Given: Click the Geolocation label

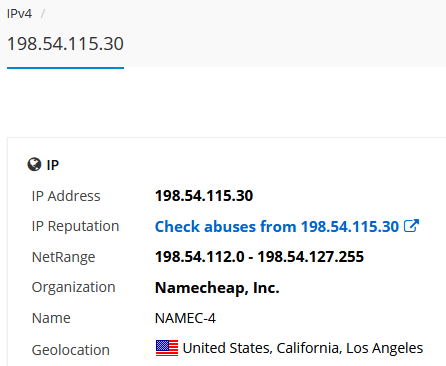Looking at the screenshot, I should 71,350.
